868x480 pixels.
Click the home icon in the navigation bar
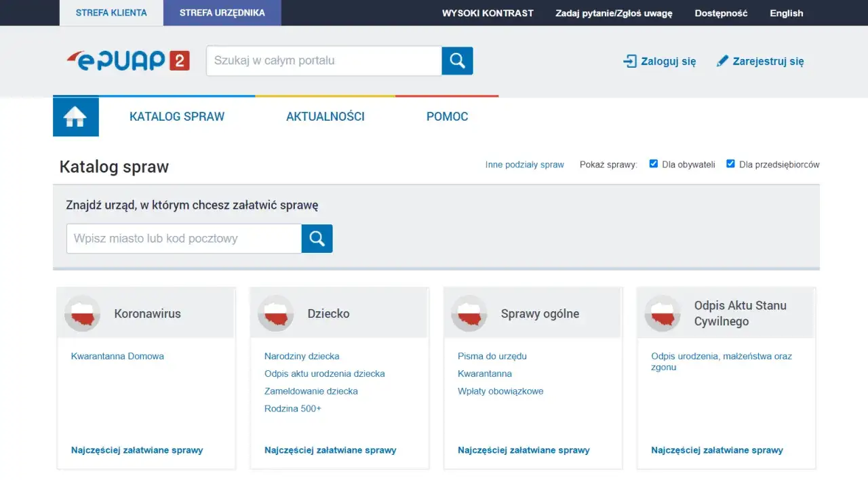click(x=75, y=116)
